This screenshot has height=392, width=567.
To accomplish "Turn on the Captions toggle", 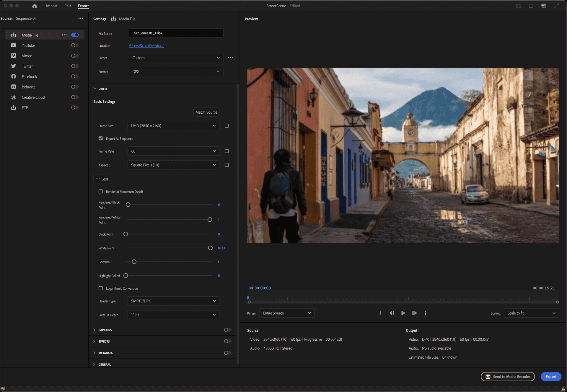I will click(227, 330).
